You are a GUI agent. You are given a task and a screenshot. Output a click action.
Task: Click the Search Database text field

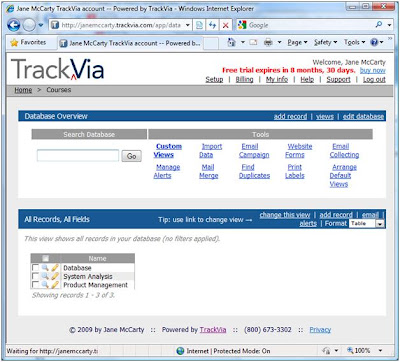[78, 156]
